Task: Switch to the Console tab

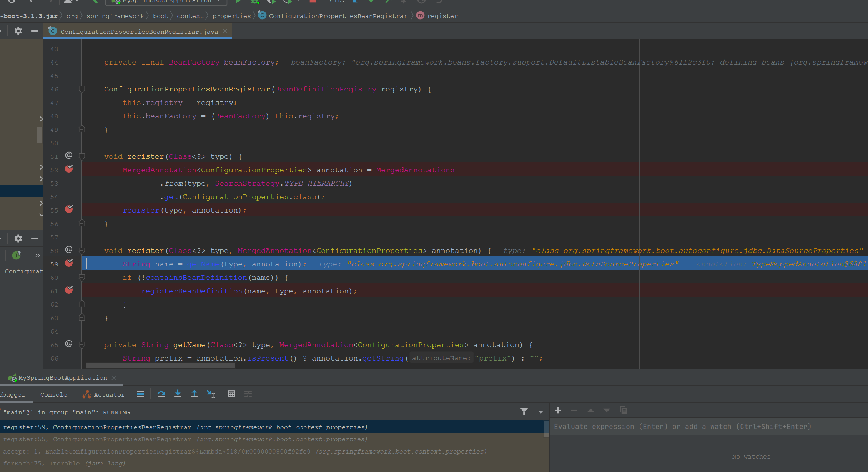Action: [53, 395]
